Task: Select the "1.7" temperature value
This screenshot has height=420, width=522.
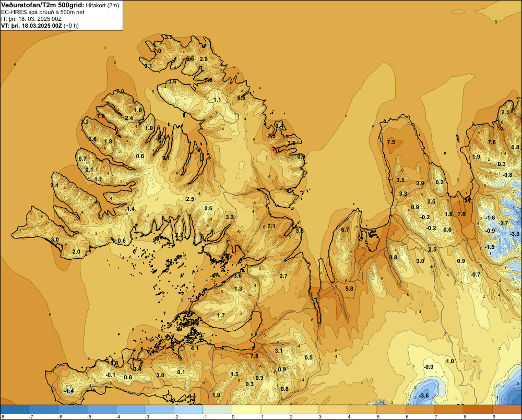Action: tap(221, 315)
